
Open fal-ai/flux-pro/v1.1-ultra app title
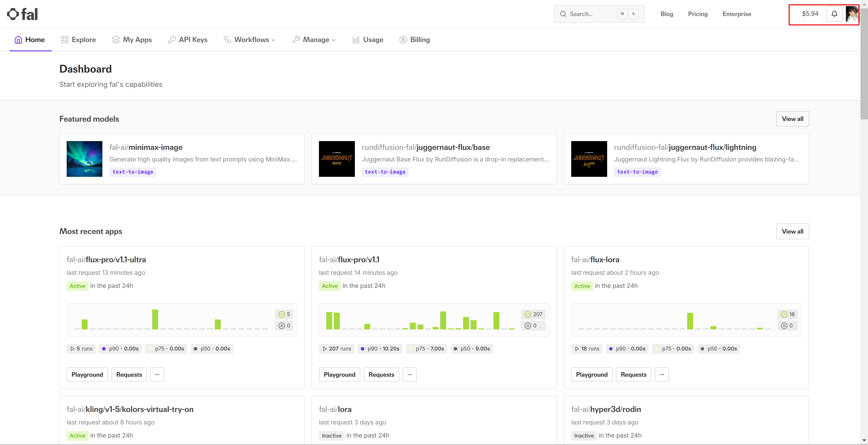click(x=106, y=260)
